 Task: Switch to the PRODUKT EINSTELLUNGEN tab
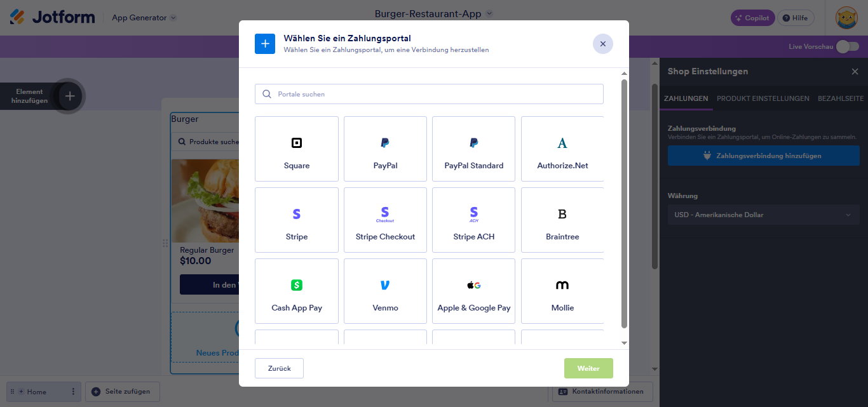pos(763,98)
